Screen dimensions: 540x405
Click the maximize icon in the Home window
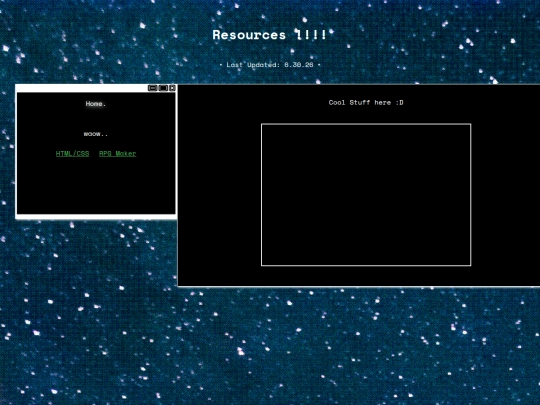point(163,88)
